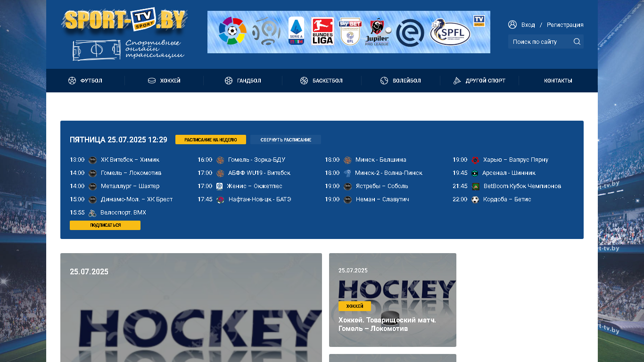The height and width of the screenshot is (362, 644).
Task: Click the icon beside Нафтан-Нов-цк - БАТЭ
Action: [220, 200]
